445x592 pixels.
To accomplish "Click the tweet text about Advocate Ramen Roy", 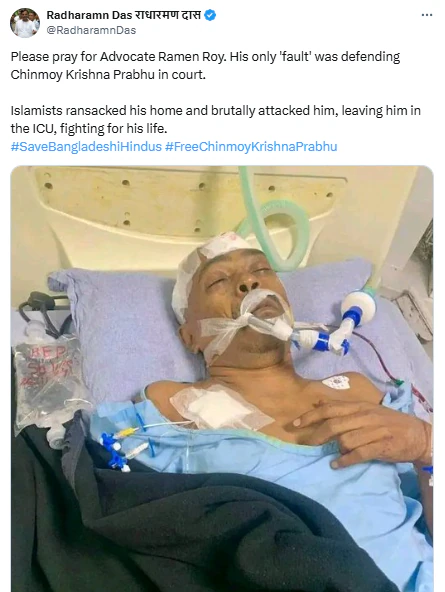I will pyautogui.click(x=205, y=65).
